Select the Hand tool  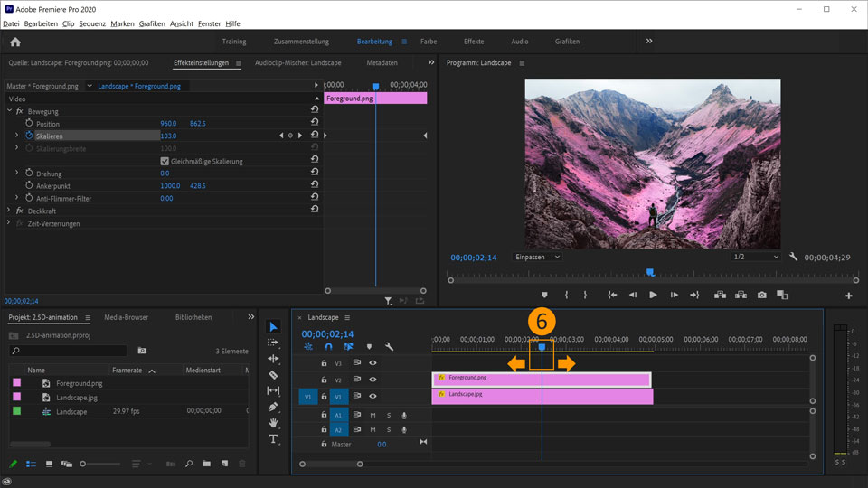(274, 423)
